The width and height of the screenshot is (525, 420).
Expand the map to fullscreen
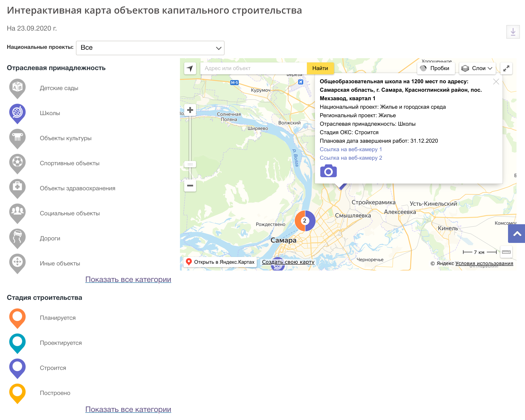click(x=506, y=68)
